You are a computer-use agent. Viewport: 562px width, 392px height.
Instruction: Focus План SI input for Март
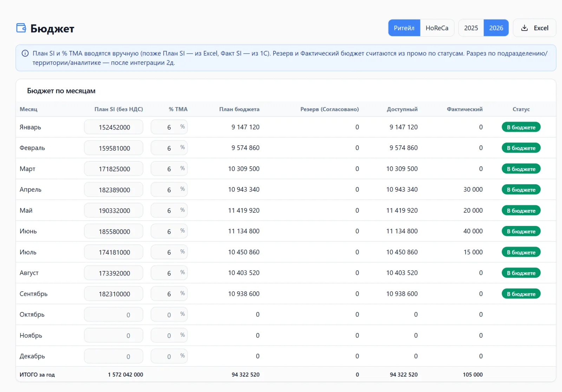(x=113, y=169)
